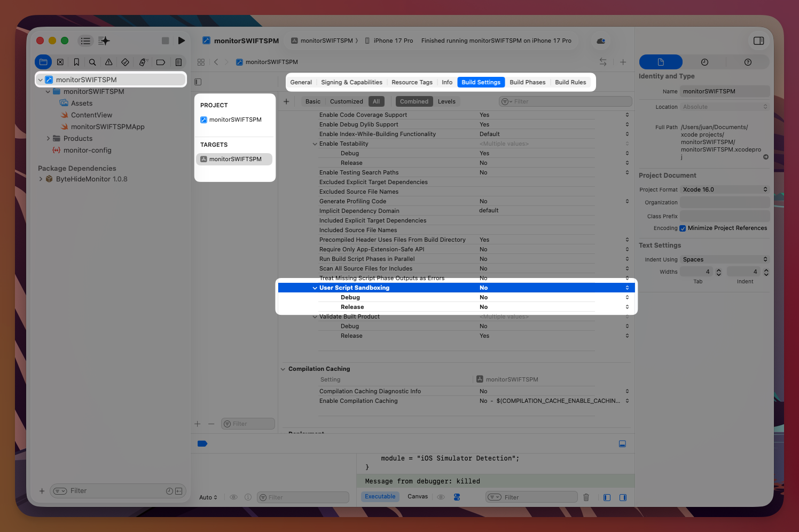Open the Find navigator magnifying glass
This screenshot has height=532, width=799.
(92, 62)
